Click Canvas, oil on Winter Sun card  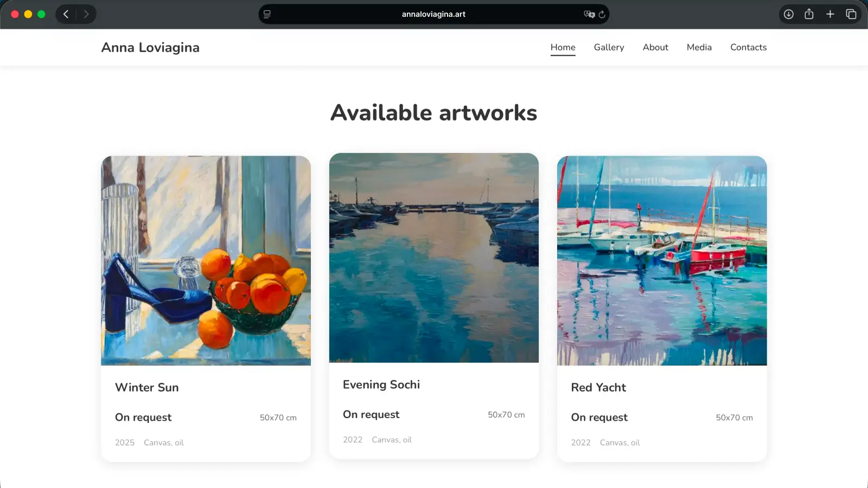164,443
